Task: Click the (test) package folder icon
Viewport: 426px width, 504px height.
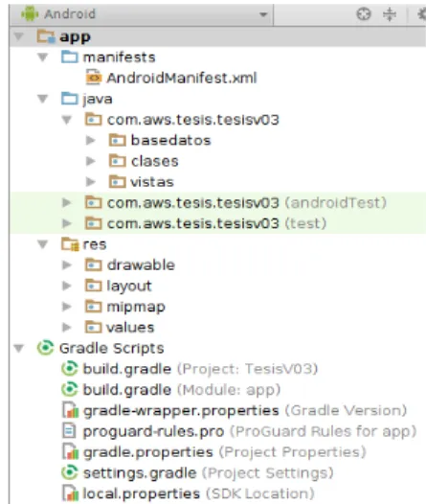Action: click(x=94, y=223)
